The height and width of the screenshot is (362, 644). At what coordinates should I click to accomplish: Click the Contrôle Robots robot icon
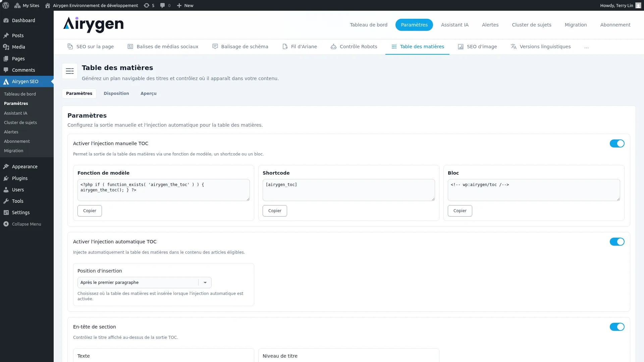[333, 47]
